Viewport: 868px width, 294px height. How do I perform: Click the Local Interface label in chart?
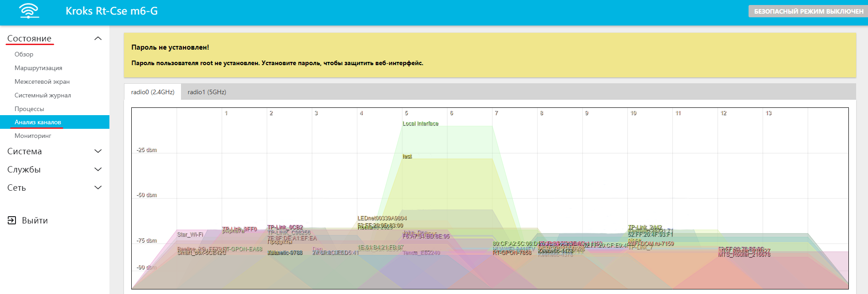[x=420, y=124]
